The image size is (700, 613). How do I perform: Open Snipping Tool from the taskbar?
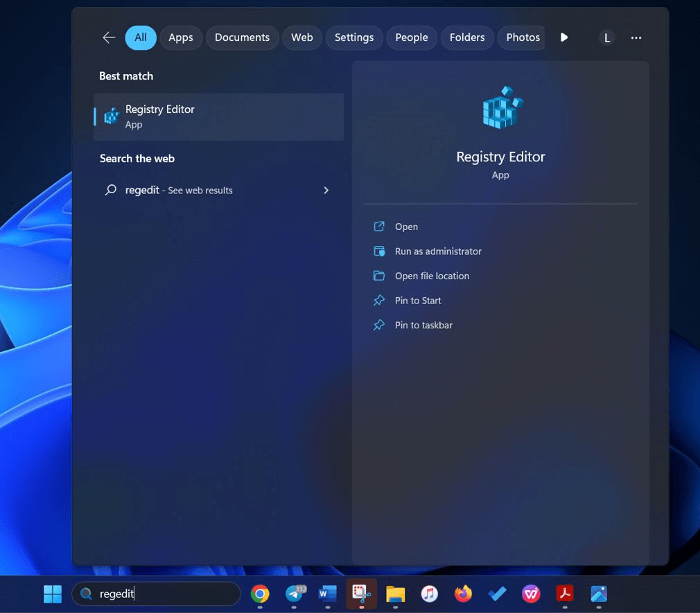tap(362, 594)
